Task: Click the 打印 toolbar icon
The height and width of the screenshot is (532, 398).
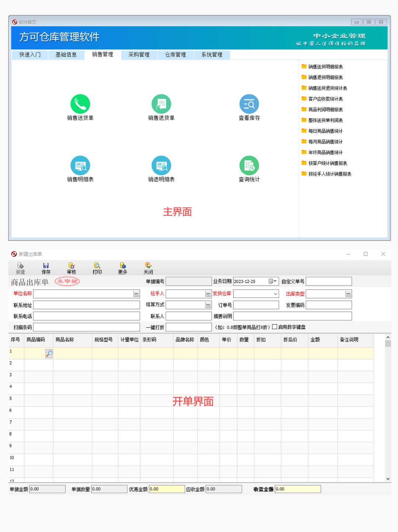Action: (97, 268)
